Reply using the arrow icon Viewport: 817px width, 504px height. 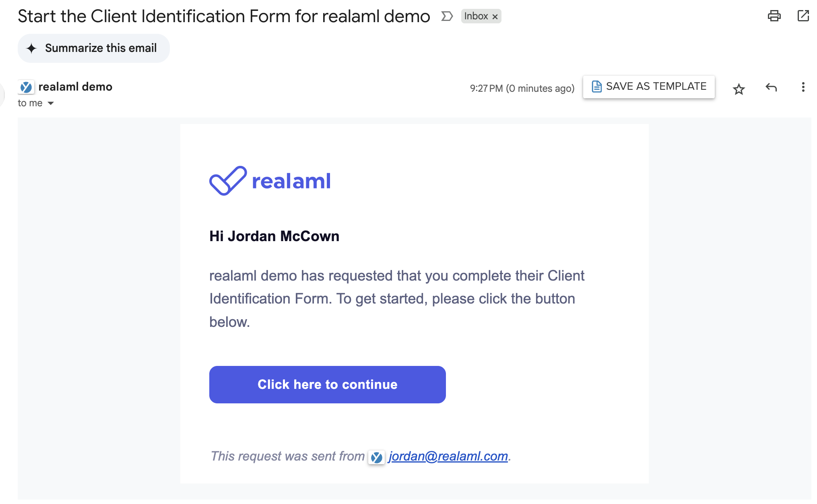[771, 87]
